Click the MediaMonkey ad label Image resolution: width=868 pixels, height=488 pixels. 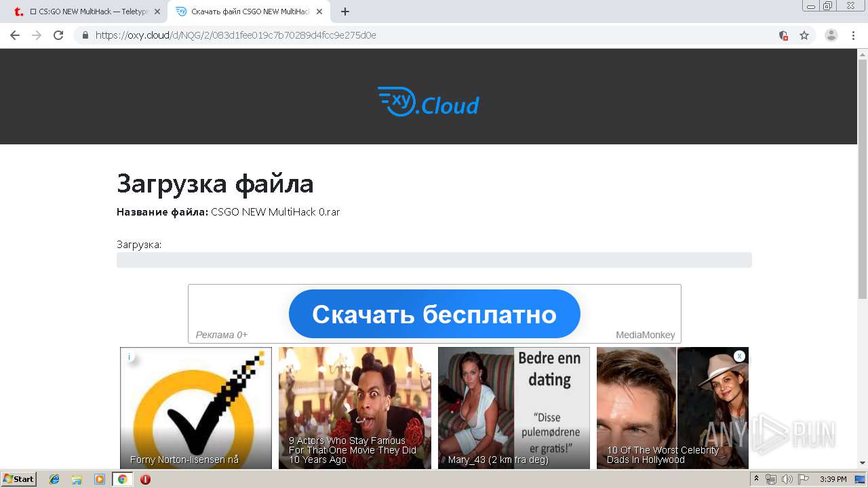point(645,335)
